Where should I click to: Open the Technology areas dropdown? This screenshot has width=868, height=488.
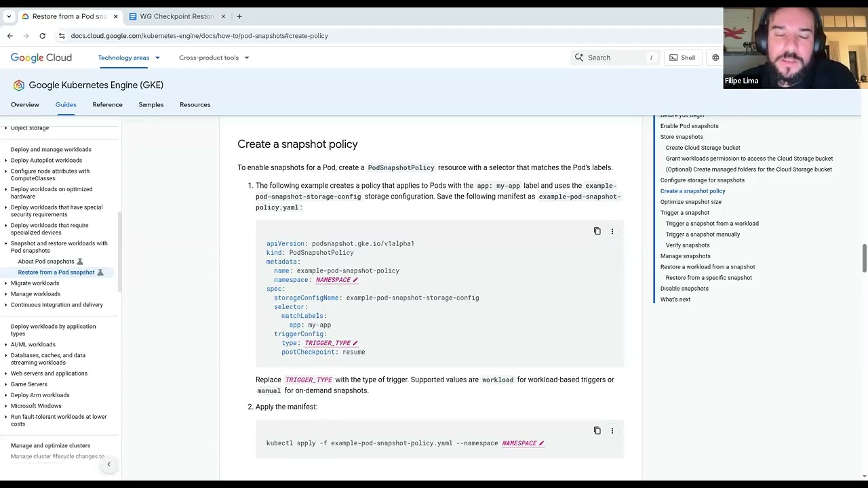129,58
